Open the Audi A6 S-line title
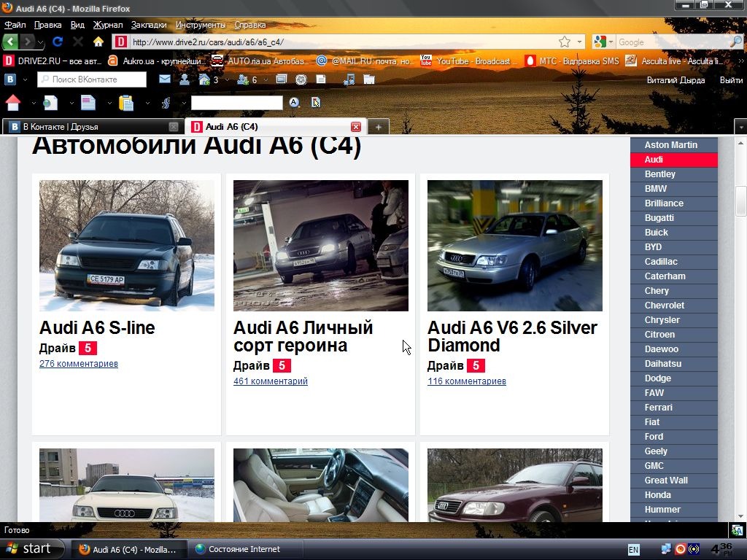Screen dimensions: 747x560 point(97,327)
